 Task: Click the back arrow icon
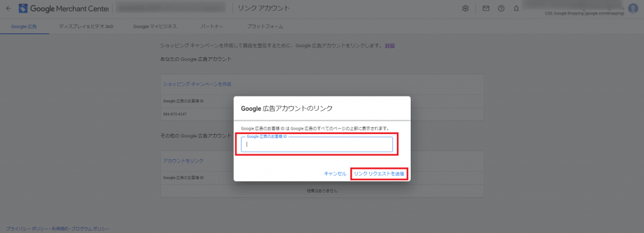9,8
